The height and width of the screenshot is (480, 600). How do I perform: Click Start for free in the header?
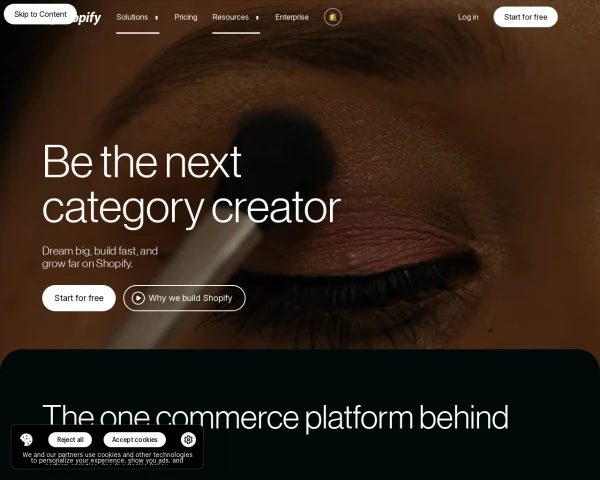point(525,17)
